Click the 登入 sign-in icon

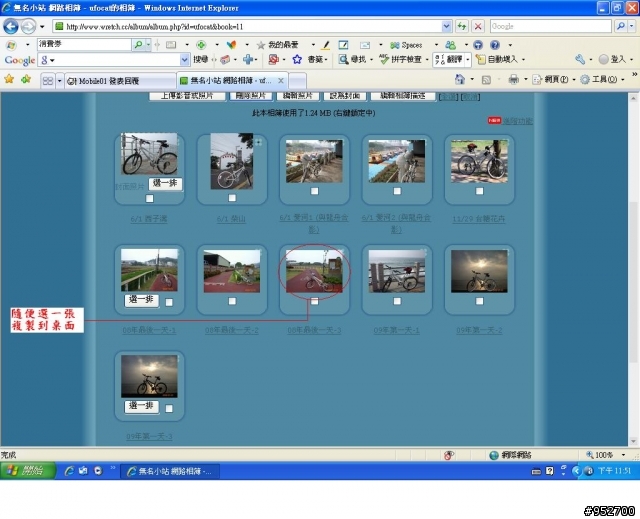(x=604, y=60)
